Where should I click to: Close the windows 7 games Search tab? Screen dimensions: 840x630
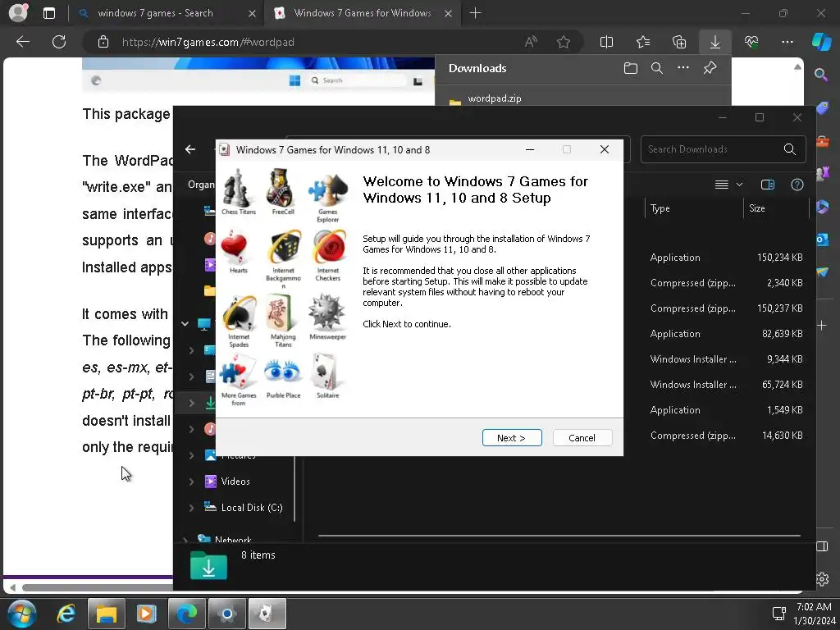click(252, 13)
